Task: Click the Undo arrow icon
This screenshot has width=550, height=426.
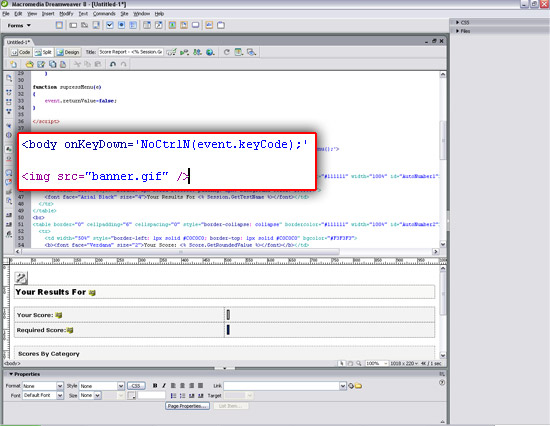Action: point(113,64)
